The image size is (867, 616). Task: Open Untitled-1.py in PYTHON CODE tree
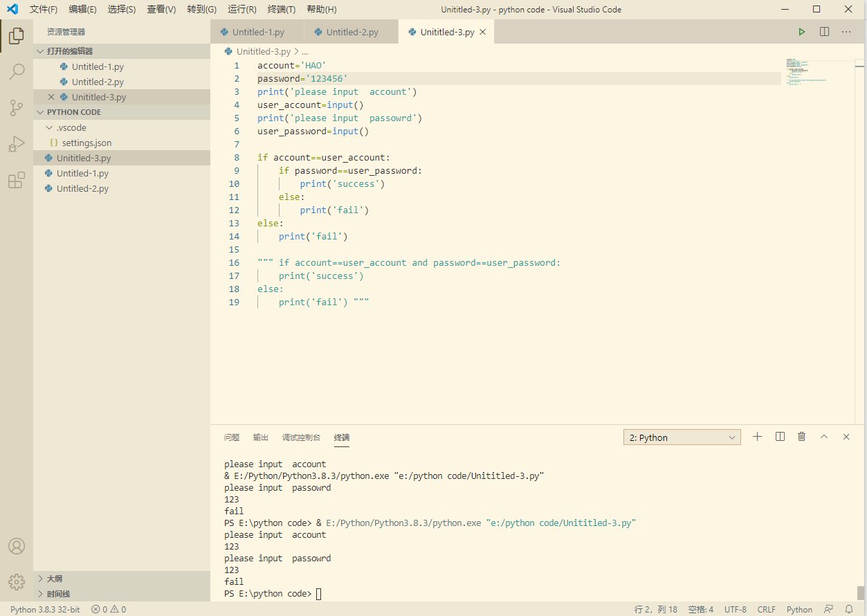coord(122,173)
